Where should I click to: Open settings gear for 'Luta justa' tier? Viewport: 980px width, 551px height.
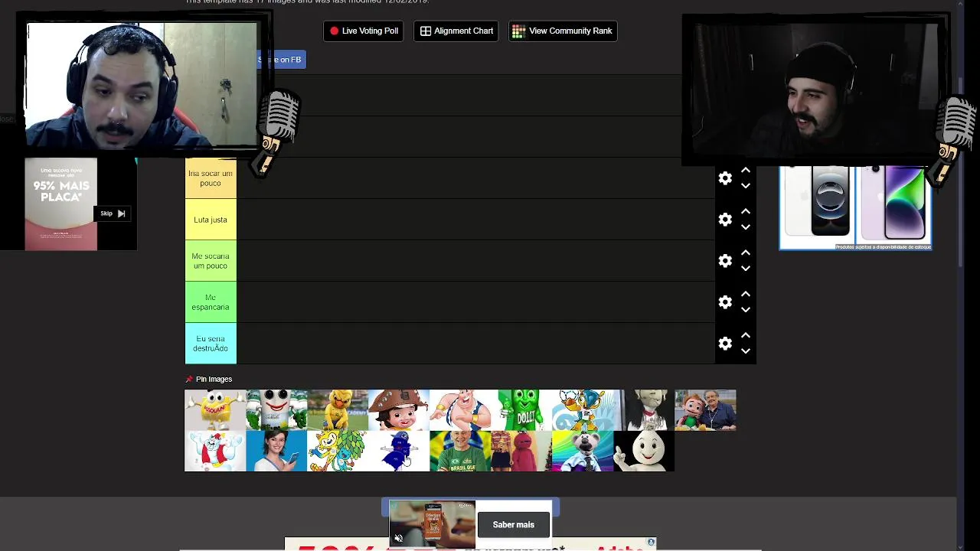(725, 220)
